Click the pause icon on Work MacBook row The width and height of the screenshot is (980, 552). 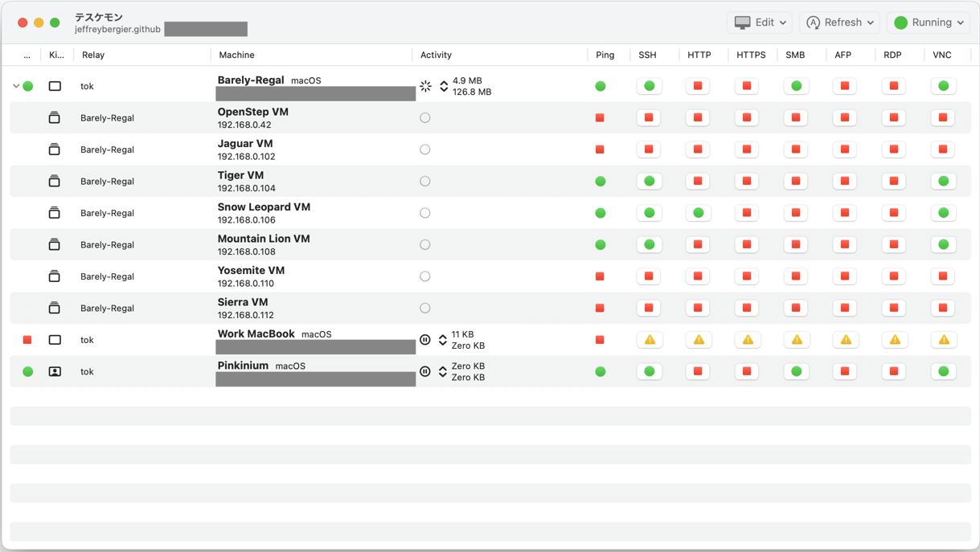[x=425, y=340]
